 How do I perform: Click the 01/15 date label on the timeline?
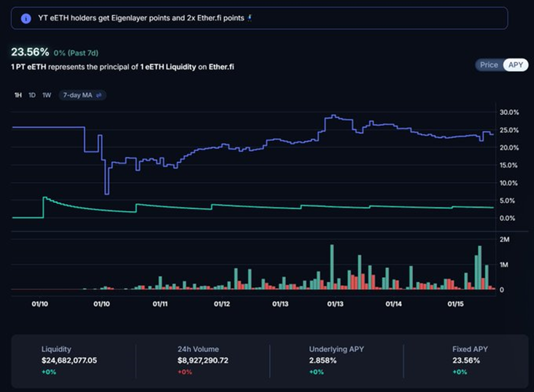(x=456, y=304)
